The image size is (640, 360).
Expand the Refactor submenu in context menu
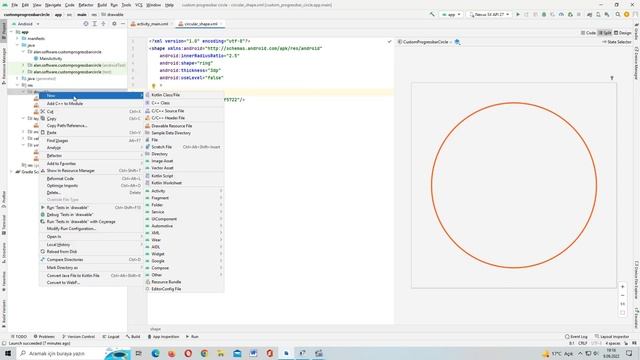point(91,156)
